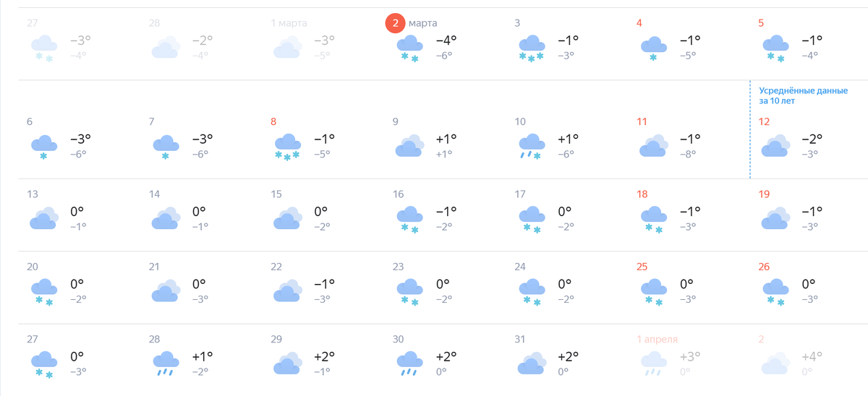Select the heavy snow icon on March 3
Image resolution: width=868 pixels, height=396 pixels.
[532, 48]
